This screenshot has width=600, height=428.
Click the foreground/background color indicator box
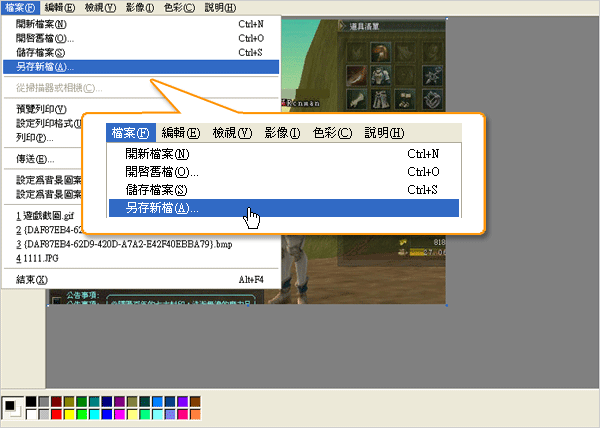point(13,408)
